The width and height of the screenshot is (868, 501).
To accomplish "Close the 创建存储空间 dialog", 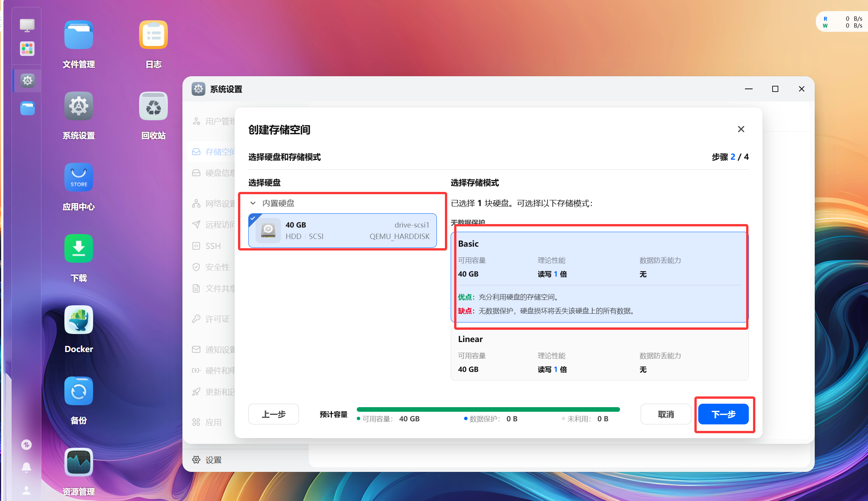I will (741, 129).
